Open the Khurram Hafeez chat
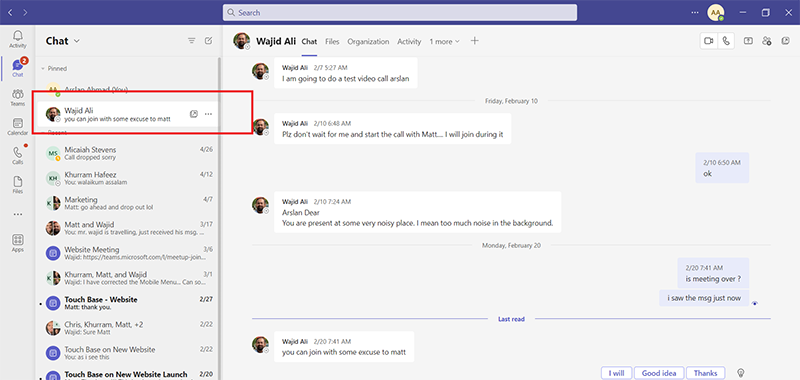Screen dimensions: 800x380 click(x=127, y=179)
